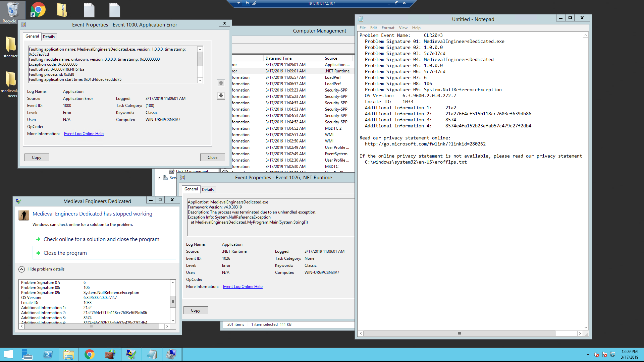Open the Format menu in Notepad

pyautogui.click(x=388, y=28)
